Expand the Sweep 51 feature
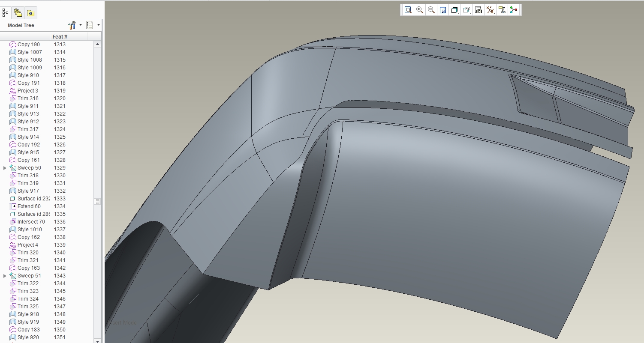The image size is (644, 343). point(5,276)
